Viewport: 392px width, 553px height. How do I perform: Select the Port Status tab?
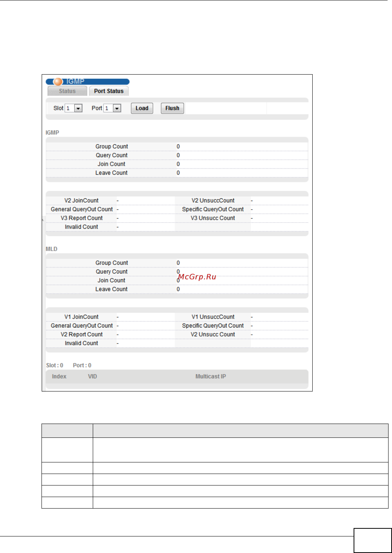click(x=109, y=91)
